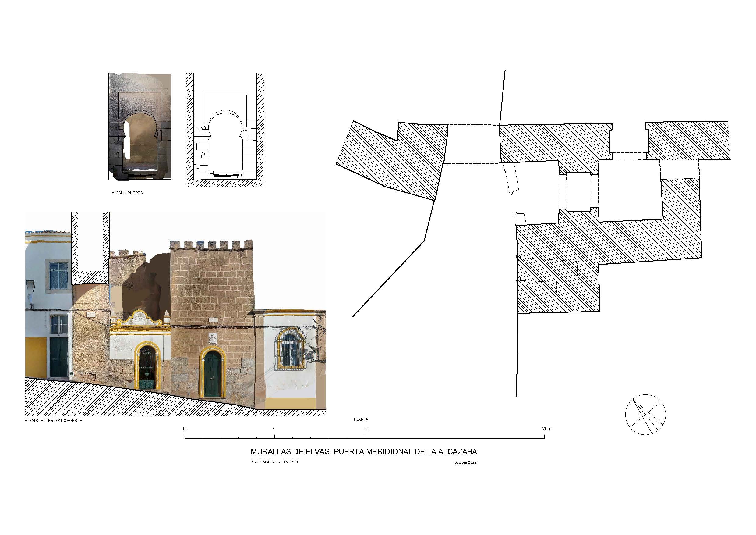Click the author credit 'A.ALMAGRO/ arq. RABASF'

[275, 462]
